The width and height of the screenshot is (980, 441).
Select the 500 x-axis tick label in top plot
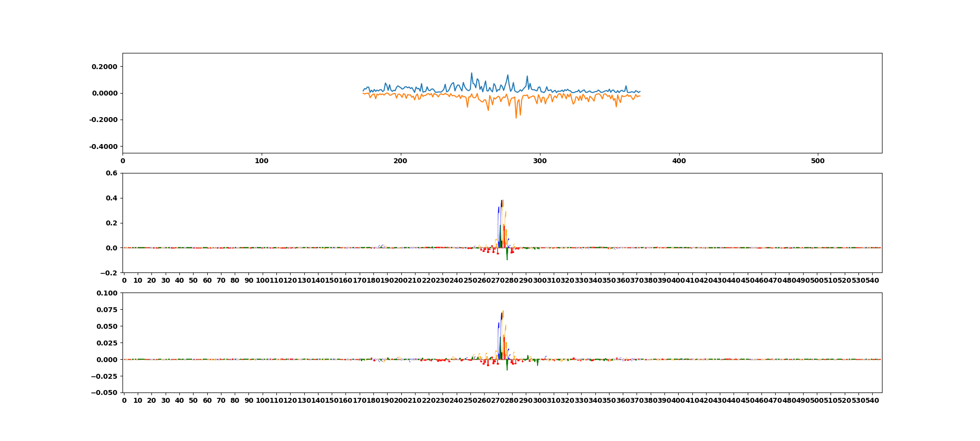tap(818, 161)
